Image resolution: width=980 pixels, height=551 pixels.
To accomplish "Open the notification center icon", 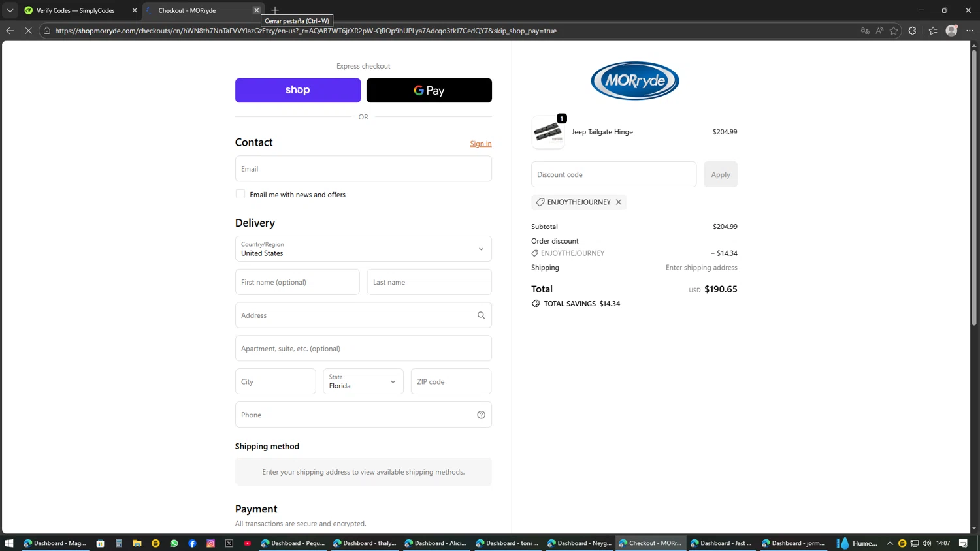I will [963, 543].
